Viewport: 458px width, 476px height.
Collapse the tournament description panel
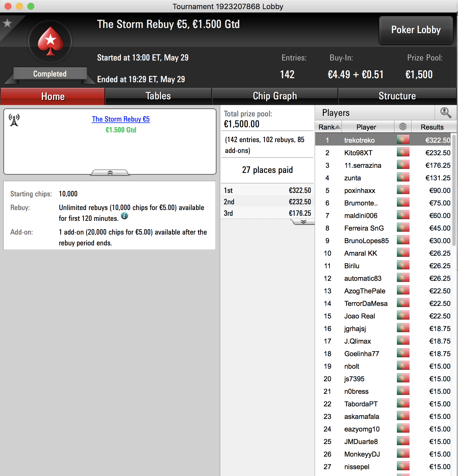[110, 173]
